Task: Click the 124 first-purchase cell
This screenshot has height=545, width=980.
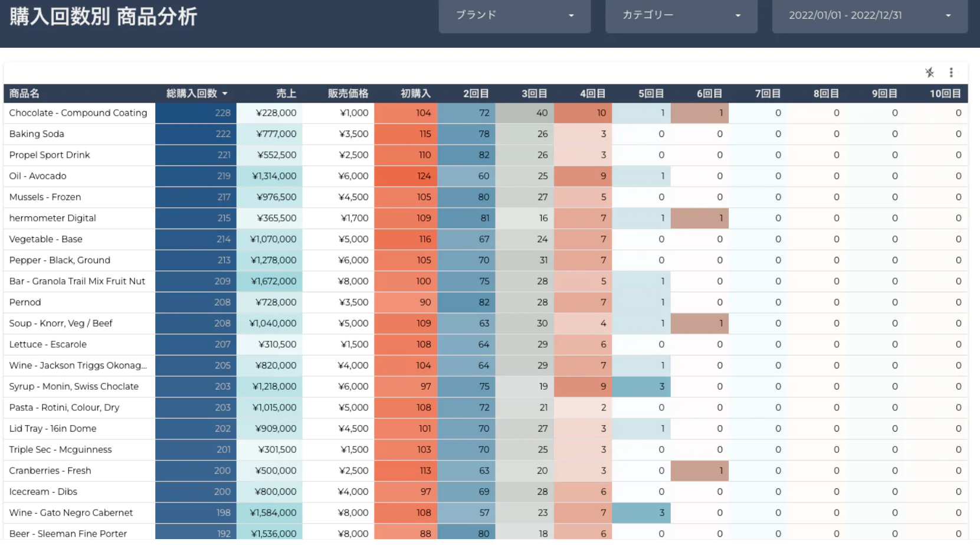Action: coord(406,176)
